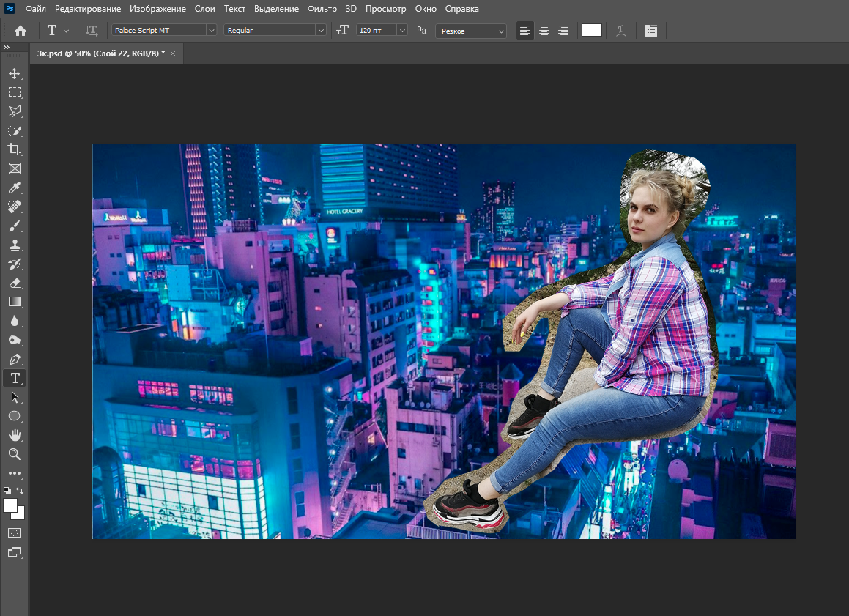Image resolution: width=849 pixels, height=616 pixels.
Task: Select the Pen tool
Action: (x=14, y=359)
